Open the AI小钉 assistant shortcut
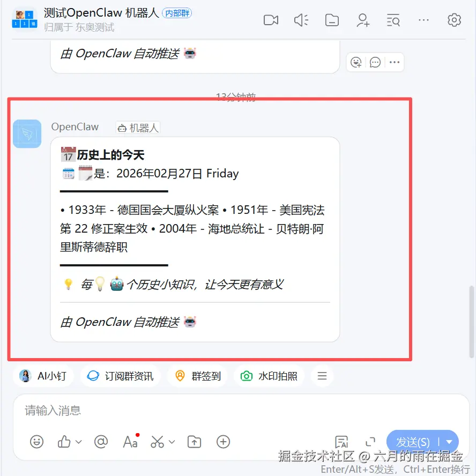 (x=43, y=376)
